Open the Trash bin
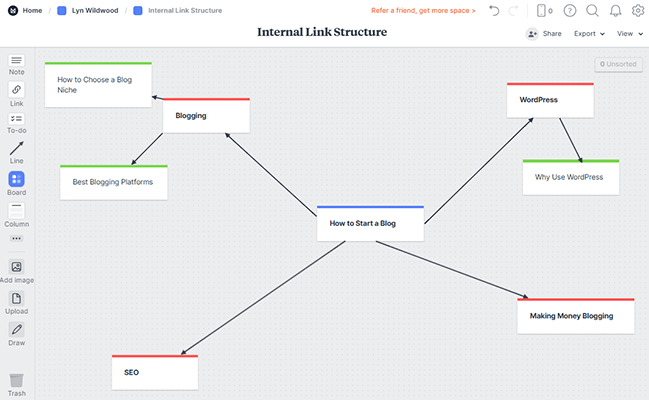 (16, 383)
